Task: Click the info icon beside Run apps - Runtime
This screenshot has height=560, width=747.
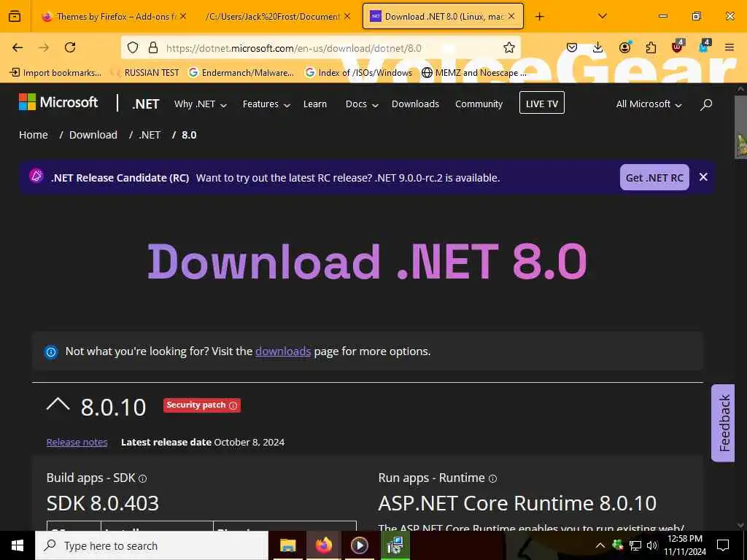Action: 492,478
